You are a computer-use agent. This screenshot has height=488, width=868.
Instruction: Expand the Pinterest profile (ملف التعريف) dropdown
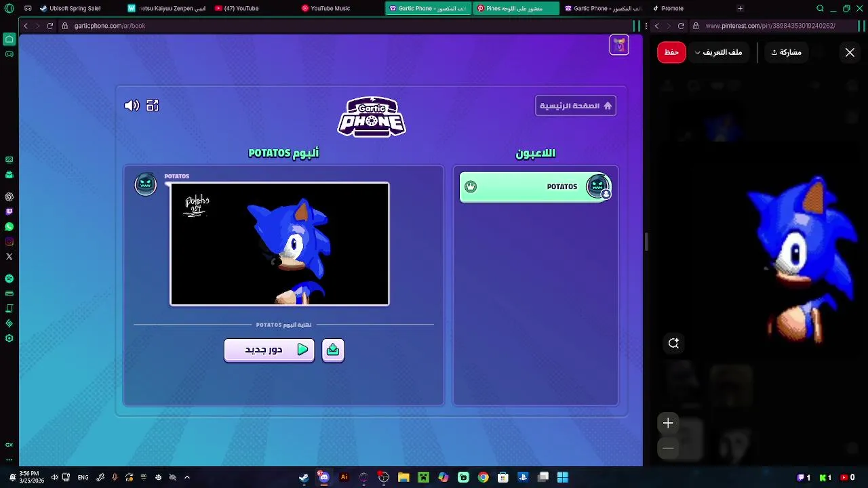pyautogui.click(x=718, y=52)
